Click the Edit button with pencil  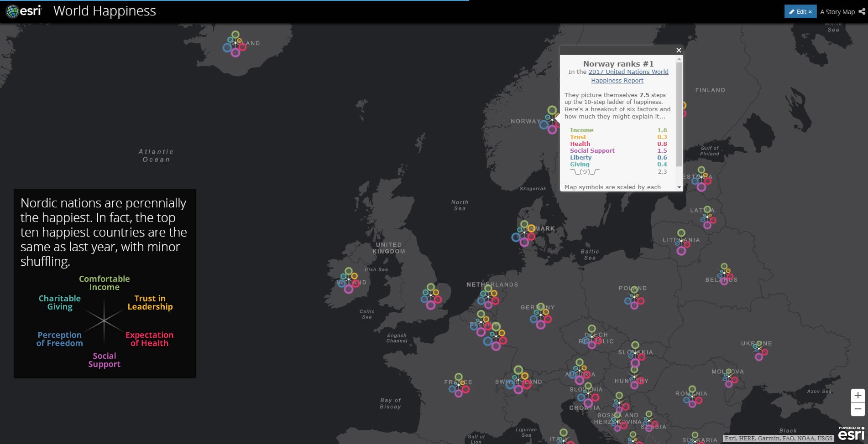click(x=800, y=12)
